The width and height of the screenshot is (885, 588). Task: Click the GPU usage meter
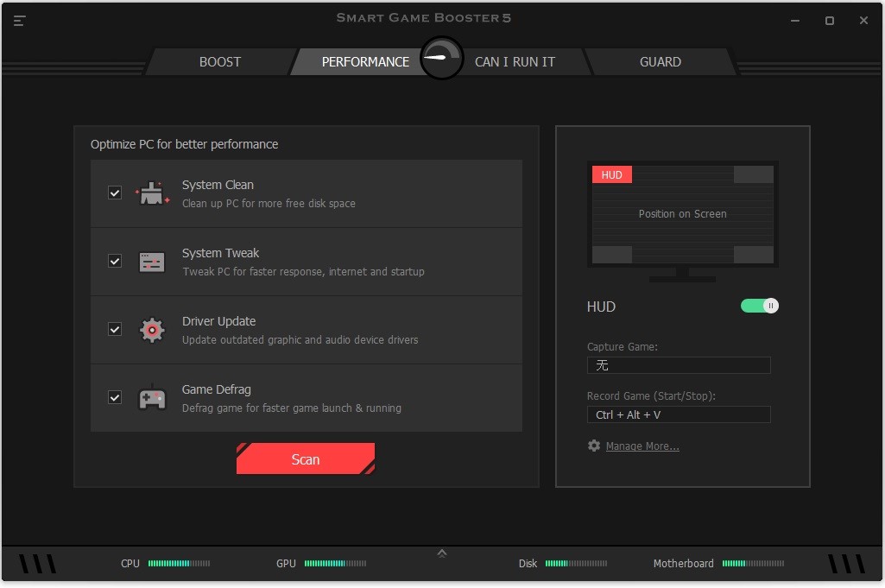click(x=335, y=563)
